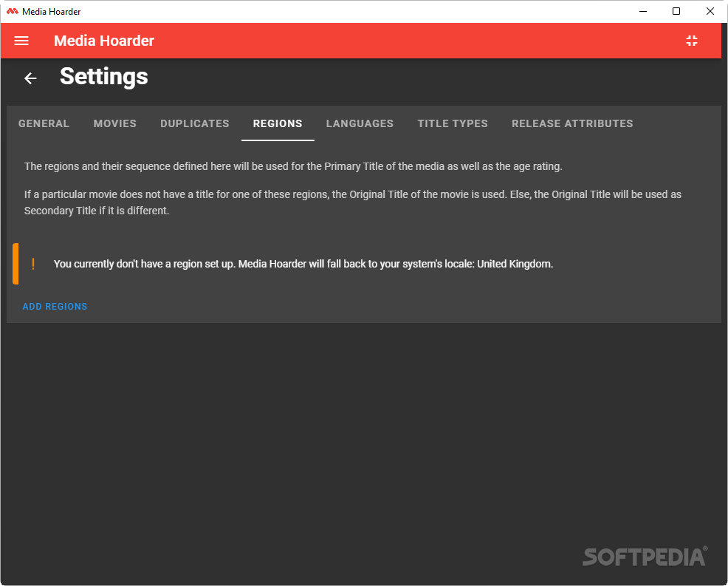
Task: Click the paragraph starting 'The regions and their sequence'
Action: click(293, 166)
